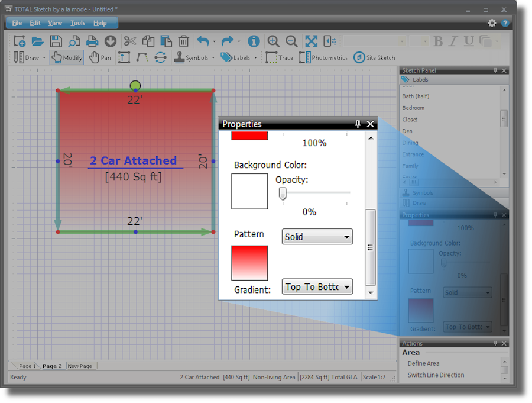Cut selection with the scissors icon
Screen dimensions: 532x403
point(129,41)
